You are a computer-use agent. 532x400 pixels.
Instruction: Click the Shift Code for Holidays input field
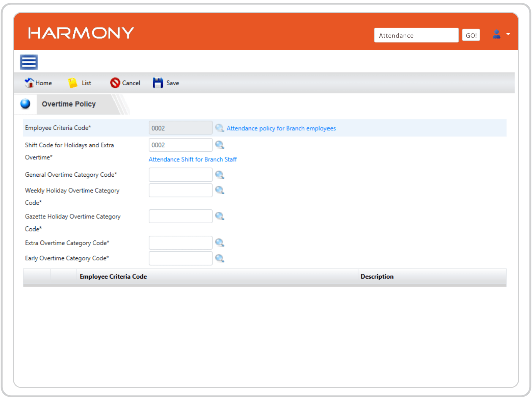181,145
